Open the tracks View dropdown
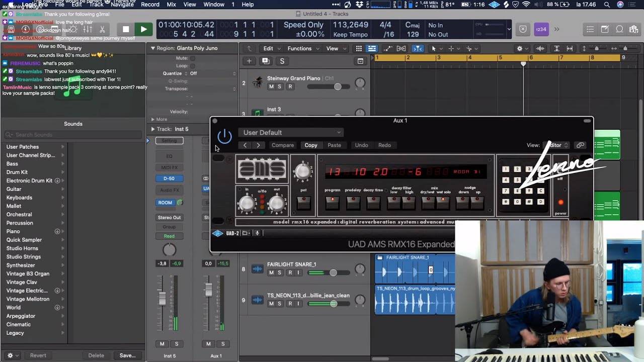This screenshot has height=362, width=644. coord(335,49)
